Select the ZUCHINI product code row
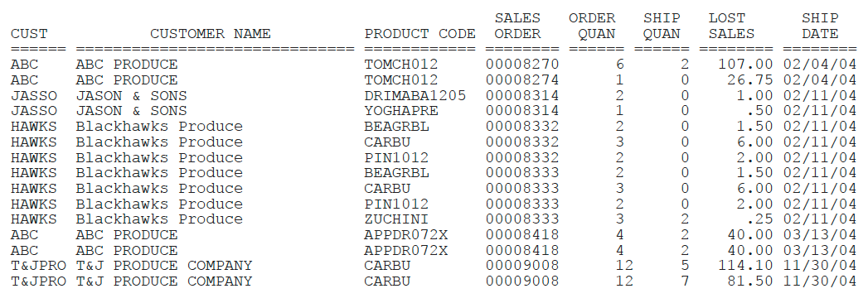The image size is (868, 303). coord(434,219)
